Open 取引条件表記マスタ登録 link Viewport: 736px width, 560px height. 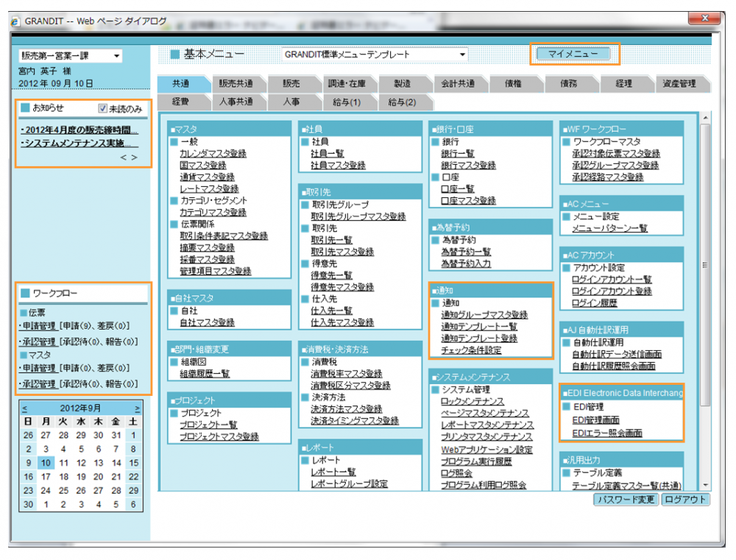coord(224,235)
